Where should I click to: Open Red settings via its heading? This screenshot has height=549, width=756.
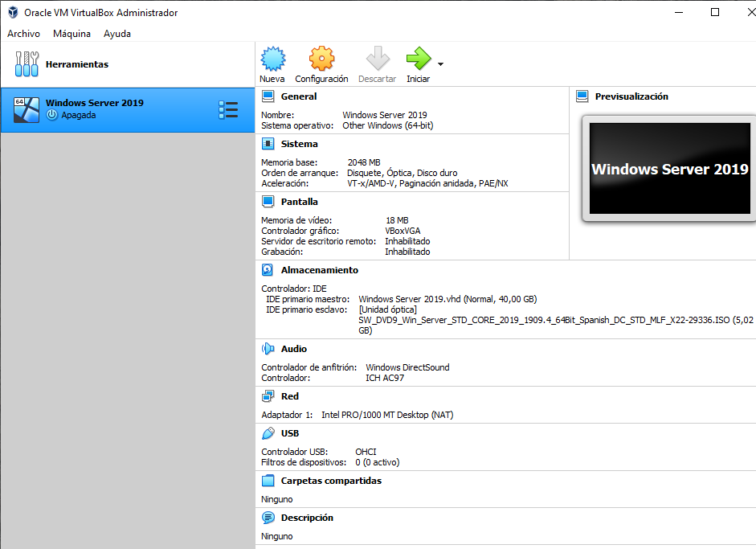(290, 396)
